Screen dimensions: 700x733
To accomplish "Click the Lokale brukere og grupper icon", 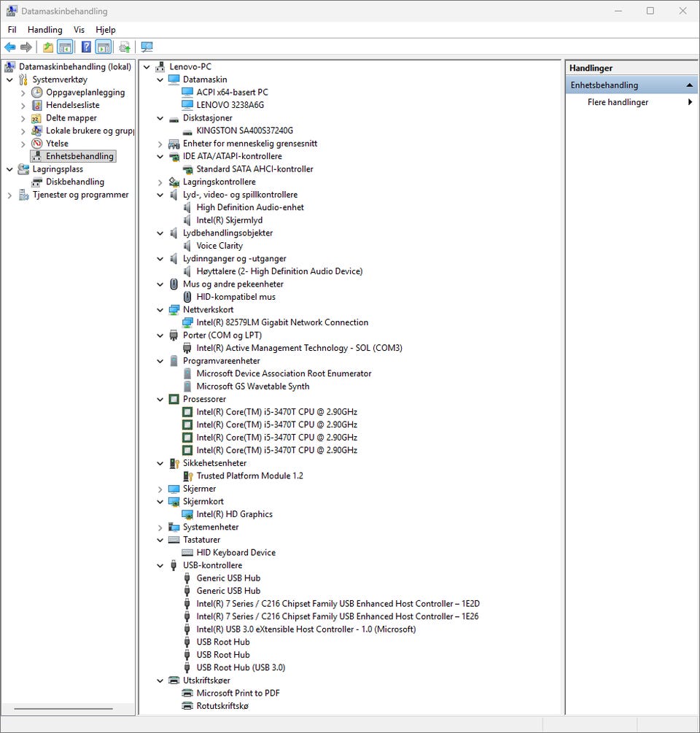I will [x=37, y=131].
